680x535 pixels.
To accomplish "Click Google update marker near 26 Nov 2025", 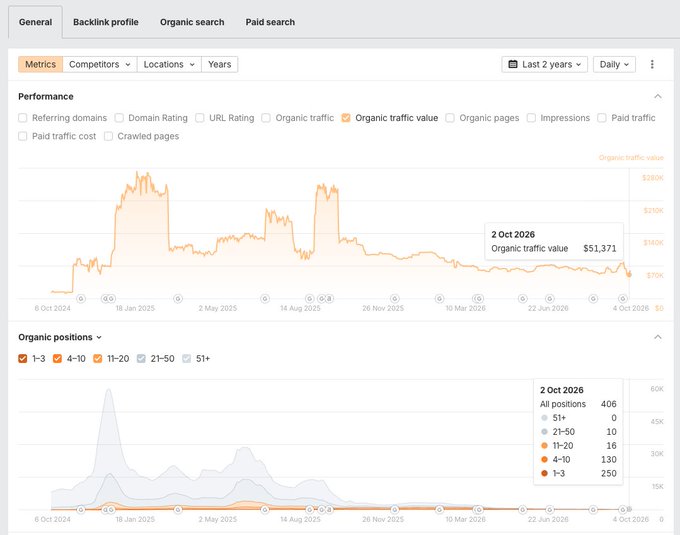I will [x=395, y=298].
